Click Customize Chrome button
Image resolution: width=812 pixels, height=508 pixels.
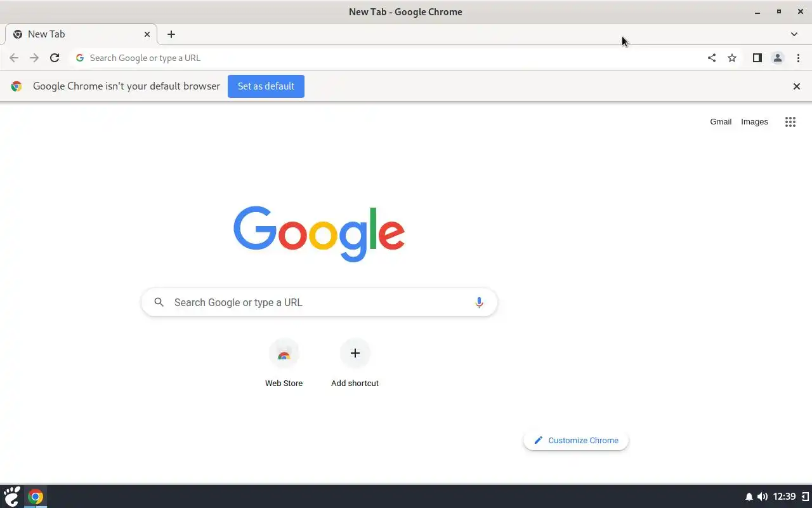[x=576, y=440]
